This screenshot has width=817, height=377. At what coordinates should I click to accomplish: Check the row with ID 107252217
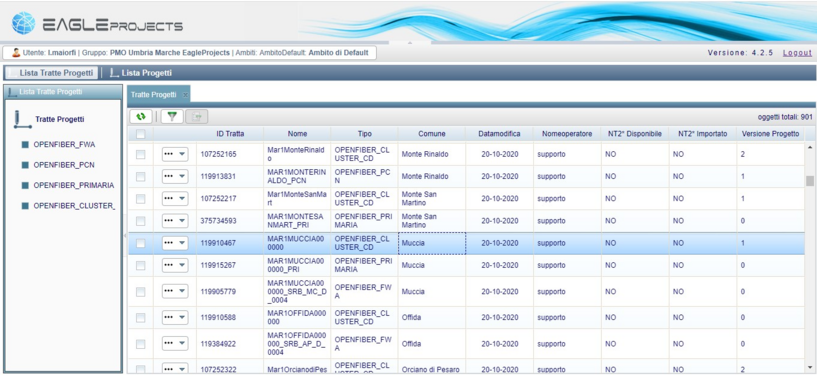141,199
